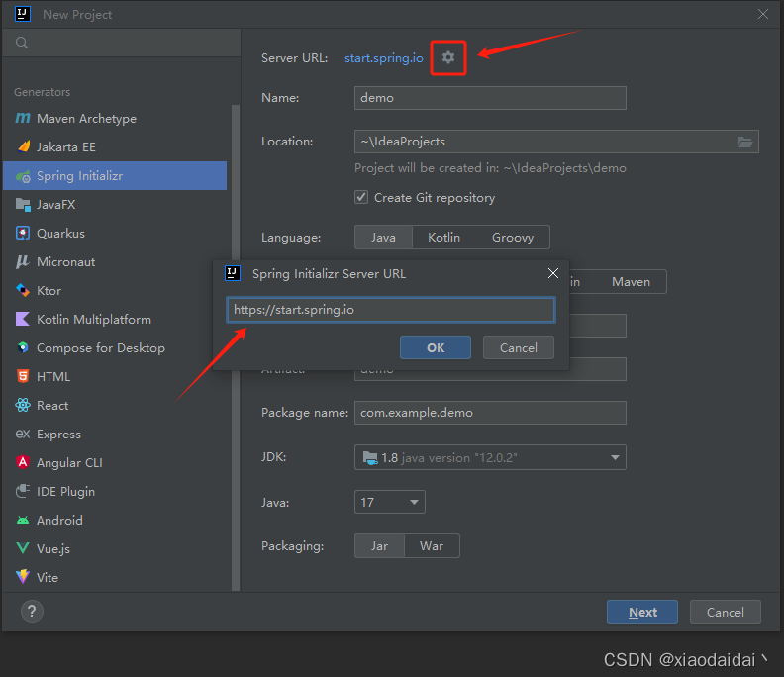Click Cancel in New Project dialog
This screenshot has width=784, height=677.
point(725,612)
